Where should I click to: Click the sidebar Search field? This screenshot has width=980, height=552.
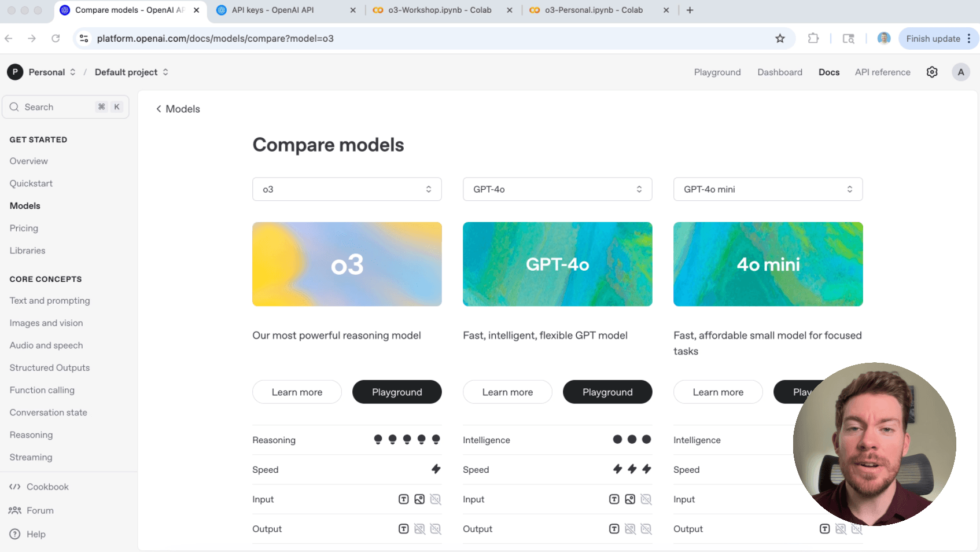(65, 107)
